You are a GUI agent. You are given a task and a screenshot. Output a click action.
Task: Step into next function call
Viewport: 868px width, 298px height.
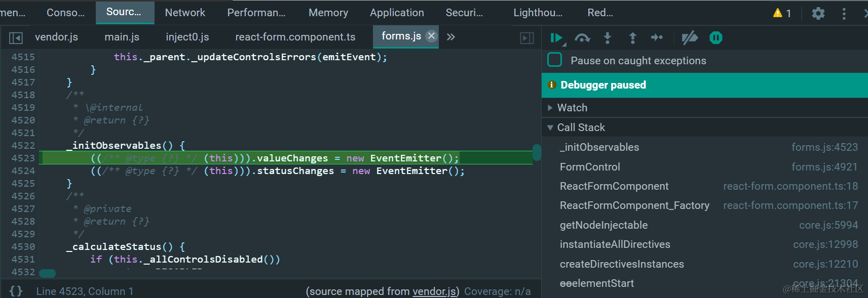coord(608,38)
